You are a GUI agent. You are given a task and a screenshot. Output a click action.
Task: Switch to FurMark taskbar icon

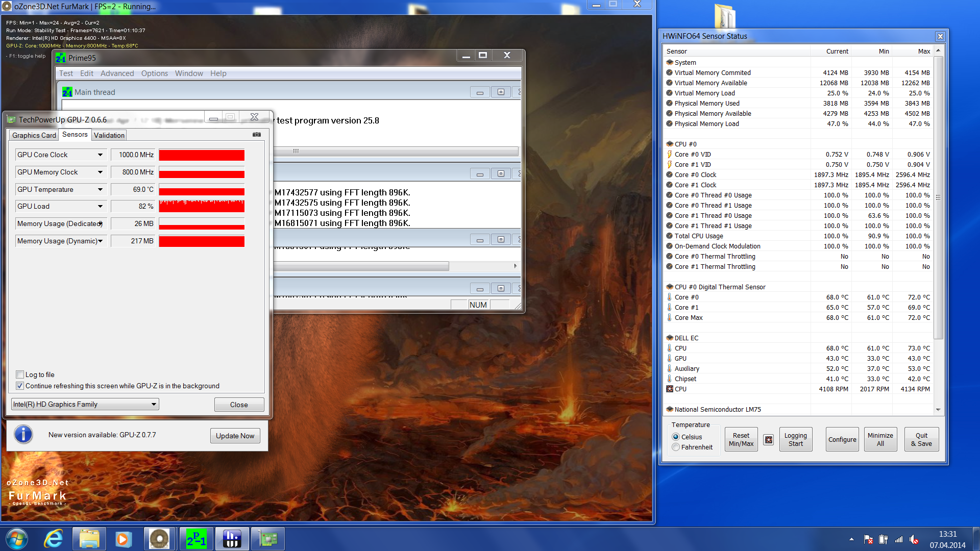(159, 539)
